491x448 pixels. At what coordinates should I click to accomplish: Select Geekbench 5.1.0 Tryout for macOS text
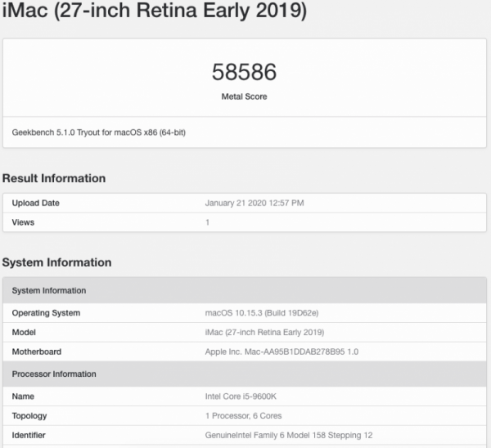[x=99, y=132]
